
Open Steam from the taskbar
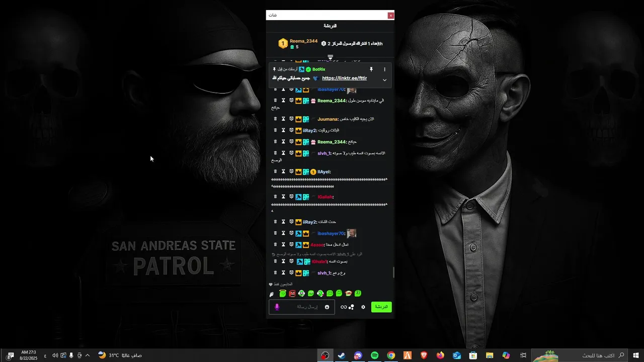[x=342, y=355]
